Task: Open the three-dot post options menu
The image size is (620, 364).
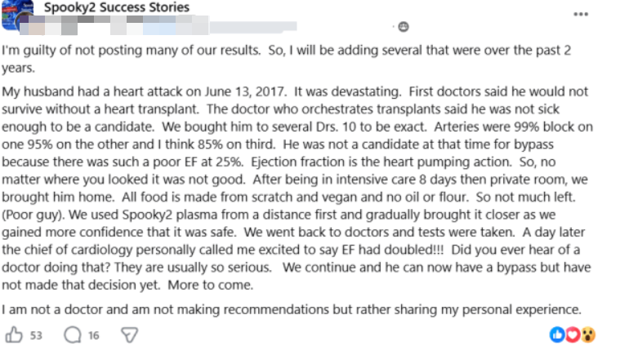Action: (581, 15)
